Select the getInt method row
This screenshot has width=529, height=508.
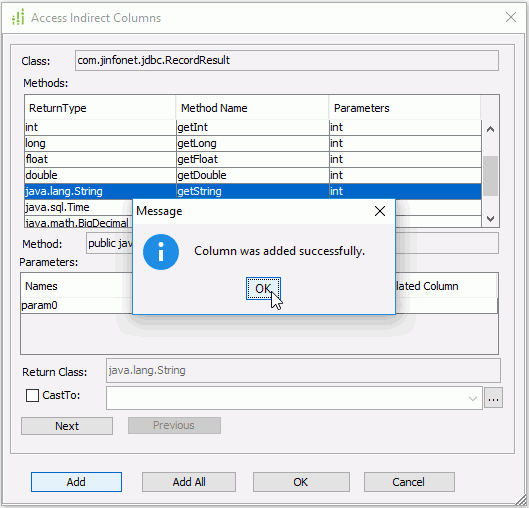(253, 128)
